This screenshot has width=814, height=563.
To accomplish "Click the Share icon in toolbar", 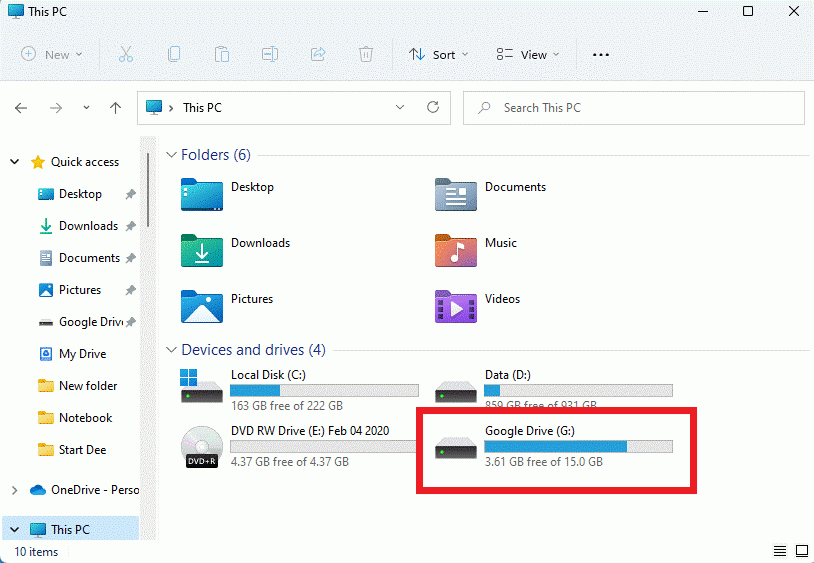I will point(318,54).
